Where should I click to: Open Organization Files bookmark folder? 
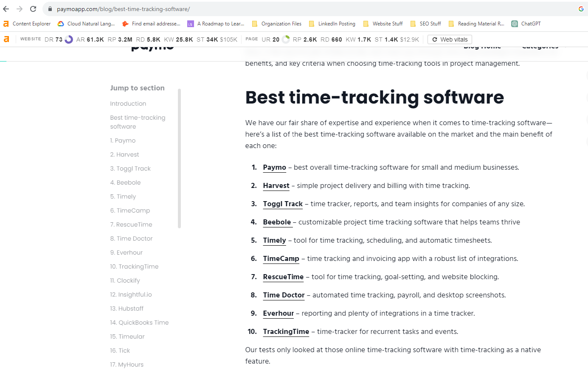(x=277, y=24)
